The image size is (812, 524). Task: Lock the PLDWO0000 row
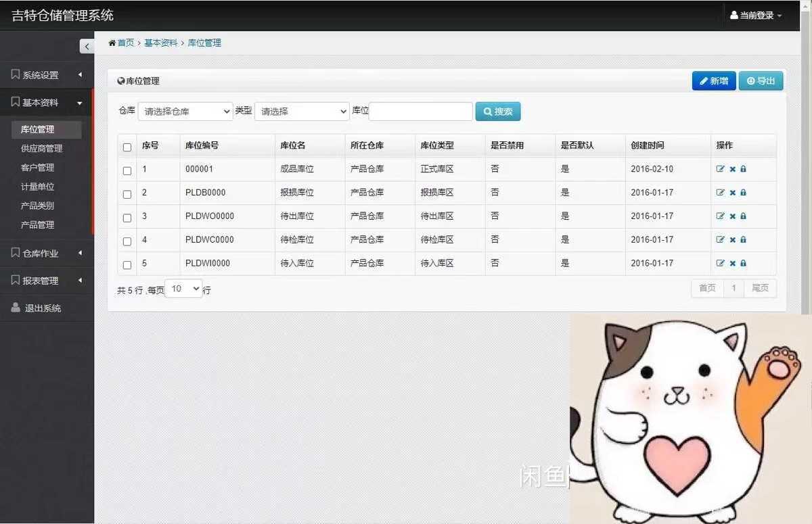[x=743, y=216]
